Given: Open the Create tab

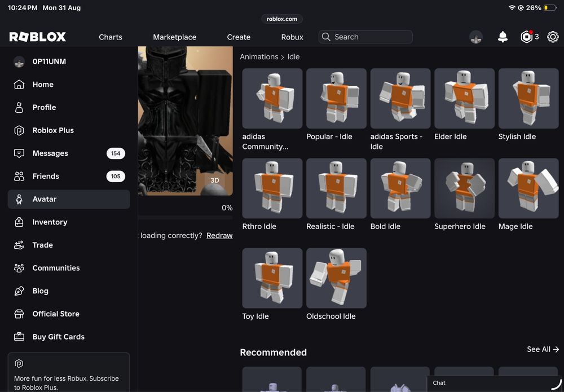Looking at the screenshot, I should (x=239, y=37).
